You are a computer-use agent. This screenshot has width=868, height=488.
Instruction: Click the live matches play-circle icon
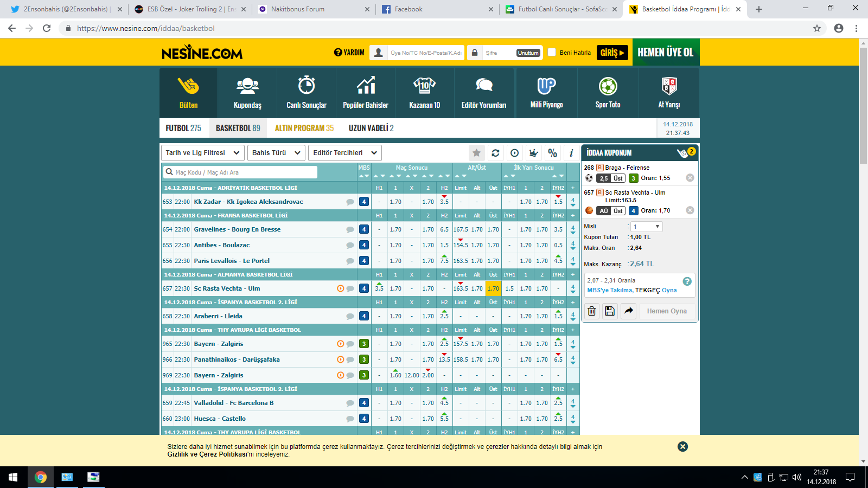tap(514, 153)
